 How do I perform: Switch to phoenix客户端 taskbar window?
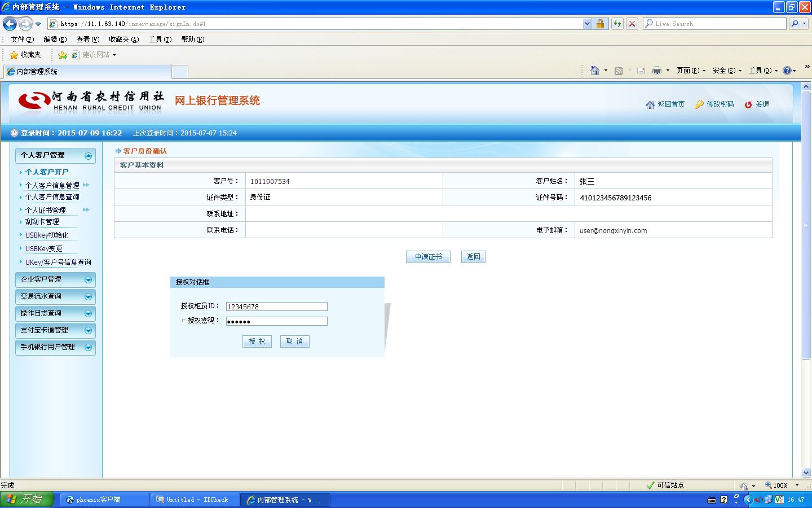click(x=104, y=500)
